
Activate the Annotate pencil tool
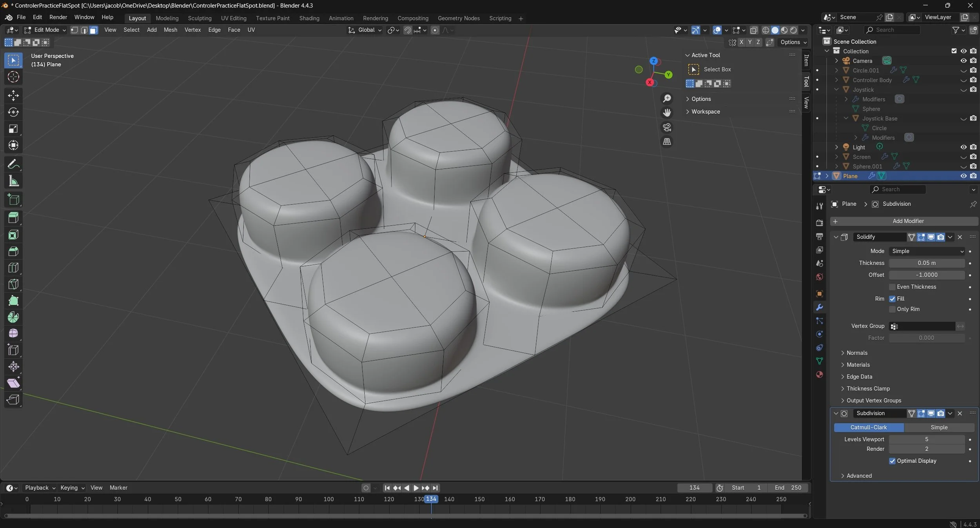(13, 164)
